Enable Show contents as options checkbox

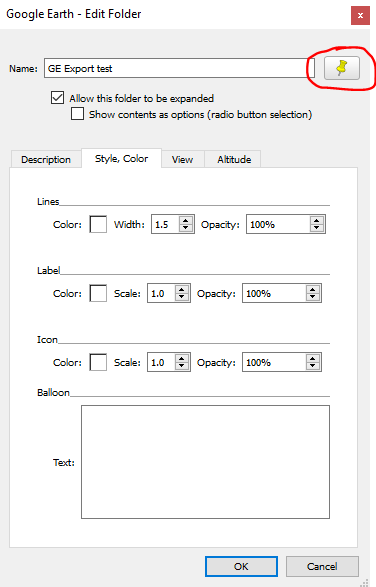(x=77, y=113)
